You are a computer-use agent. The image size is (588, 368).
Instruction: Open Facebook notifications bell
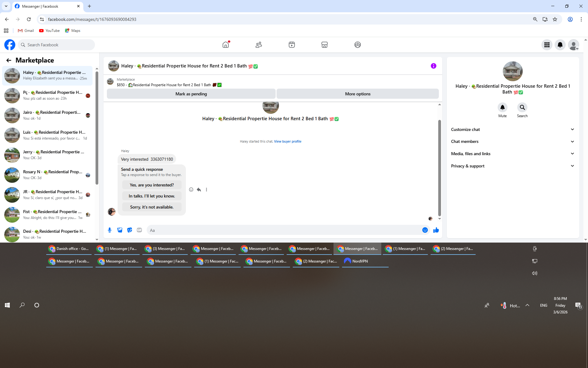(560, 45)
